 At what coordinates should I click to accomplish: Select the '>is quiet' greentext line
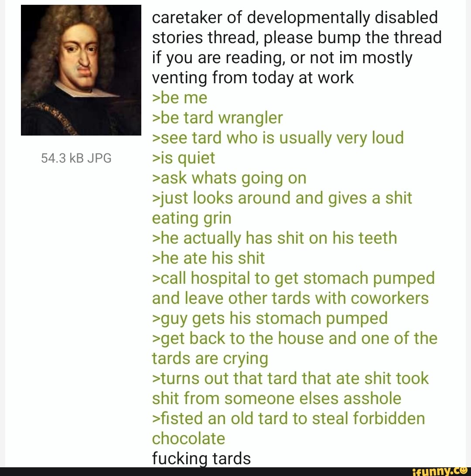184,158
